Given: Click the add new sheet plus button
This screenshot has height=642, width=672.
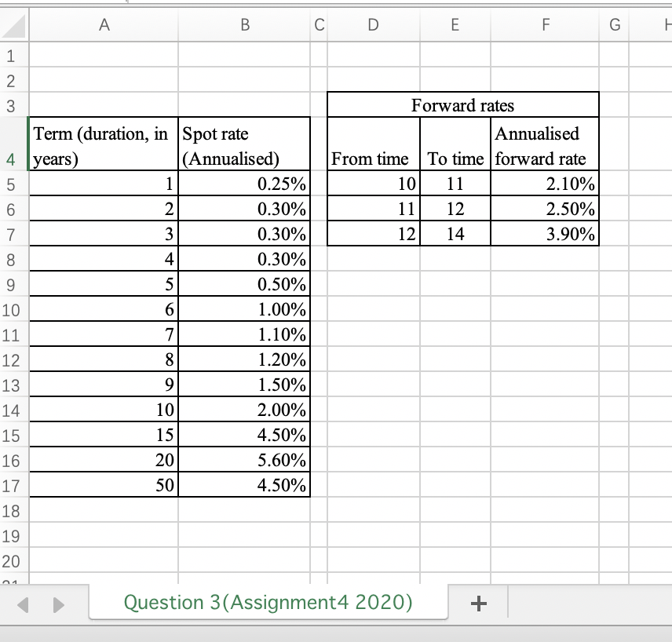Looking at the screenshot, I should (x=478, y=603).
